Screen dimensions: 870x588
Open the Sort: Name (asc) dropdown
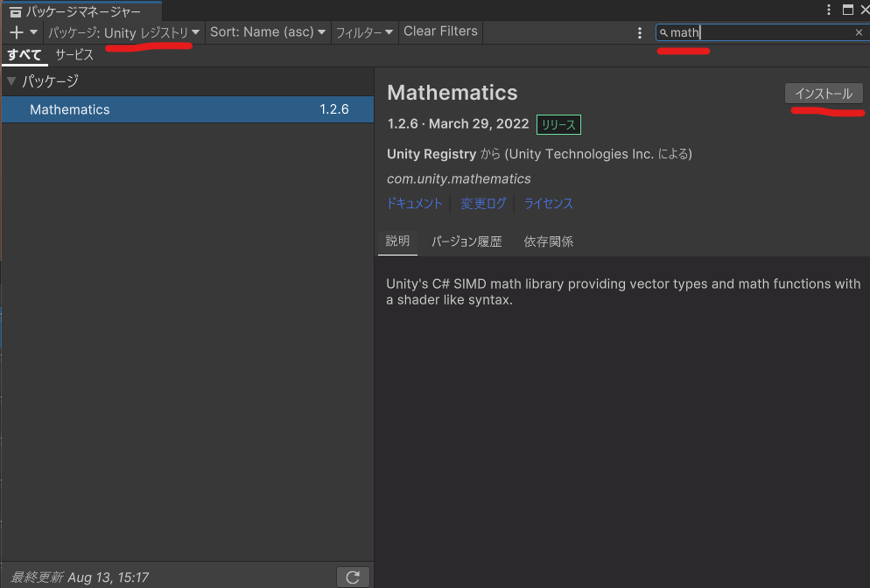268,32
